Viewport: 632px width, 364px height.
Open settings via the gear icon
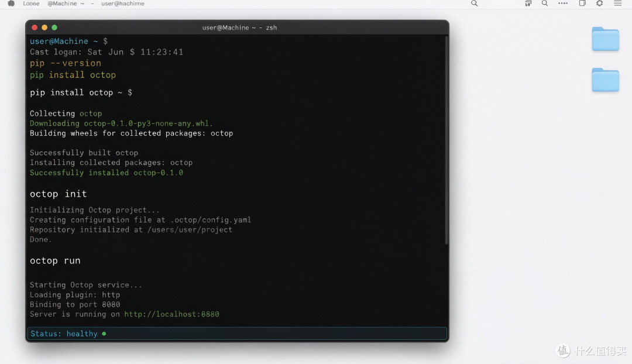point(600,4)
